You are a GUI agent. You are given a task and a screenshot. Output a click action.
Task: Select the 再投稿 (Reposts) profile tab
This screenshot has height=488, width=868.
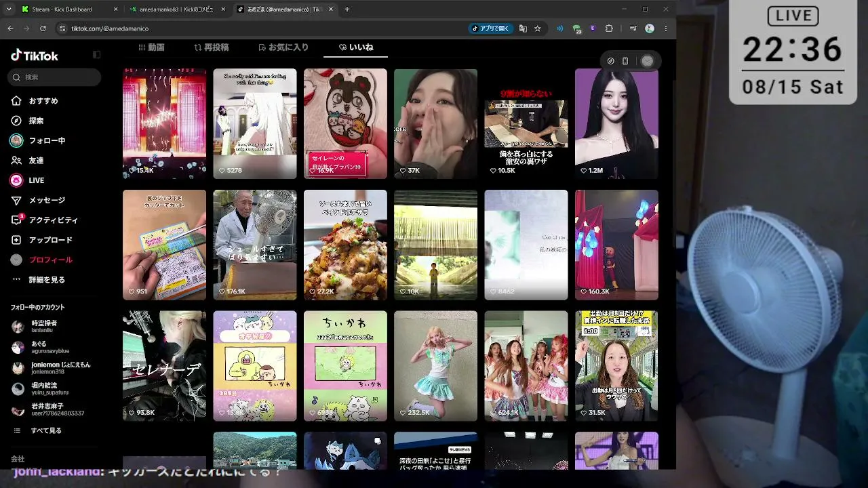pyautogui.click(x=211, y=47)
